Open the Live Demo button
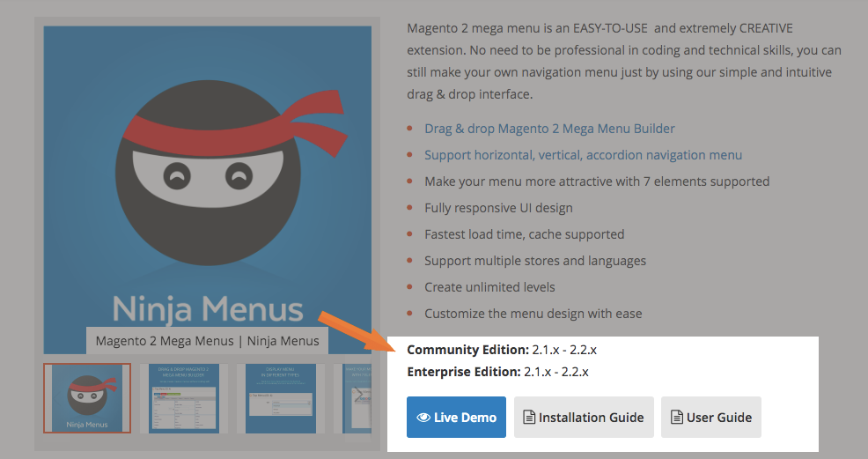The height and width of the screenshot is (459, 868). coord(456,418)
